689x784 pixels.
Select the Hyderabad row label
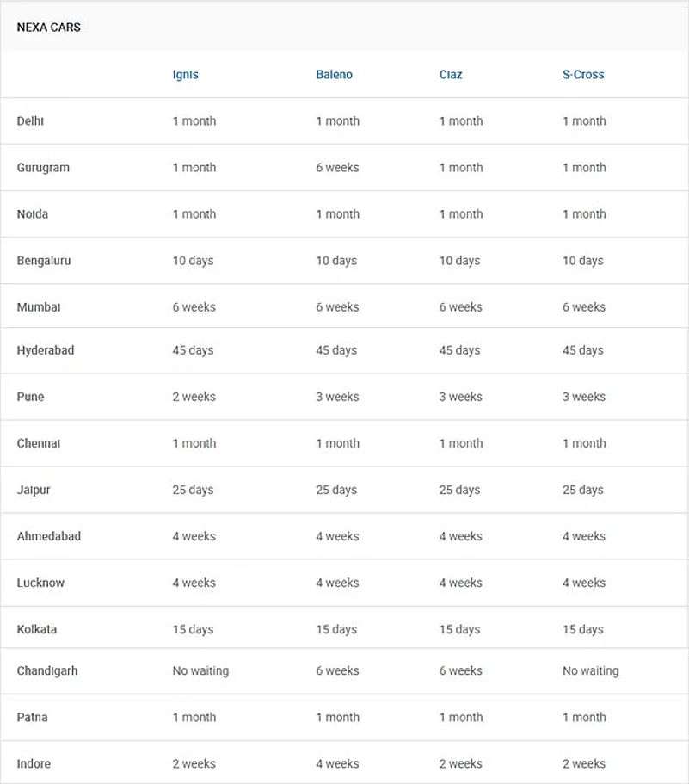(x=46, y=350)
